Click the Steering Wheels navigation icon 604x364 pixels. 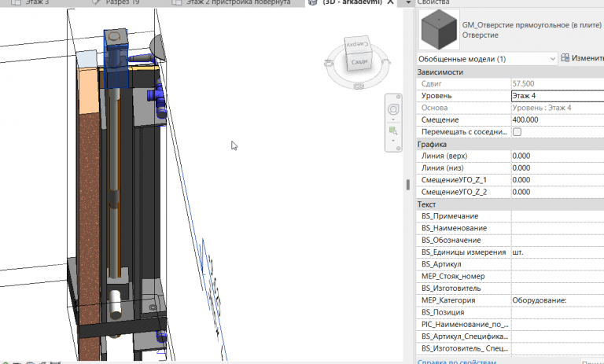tap(393, 108)
